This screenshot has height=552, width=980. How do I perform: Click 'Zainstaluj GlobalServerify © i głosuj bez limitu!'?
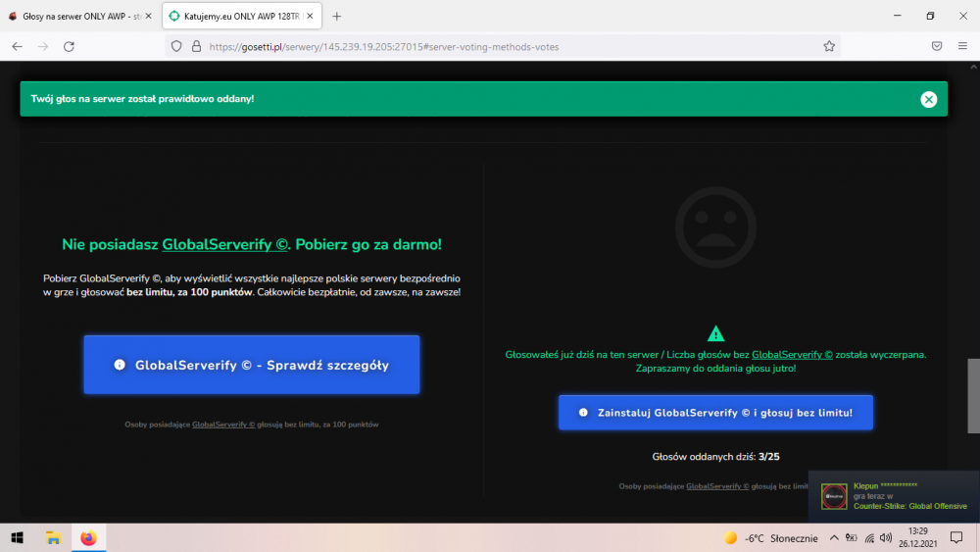pyautogui.click(x=715, y=413)
